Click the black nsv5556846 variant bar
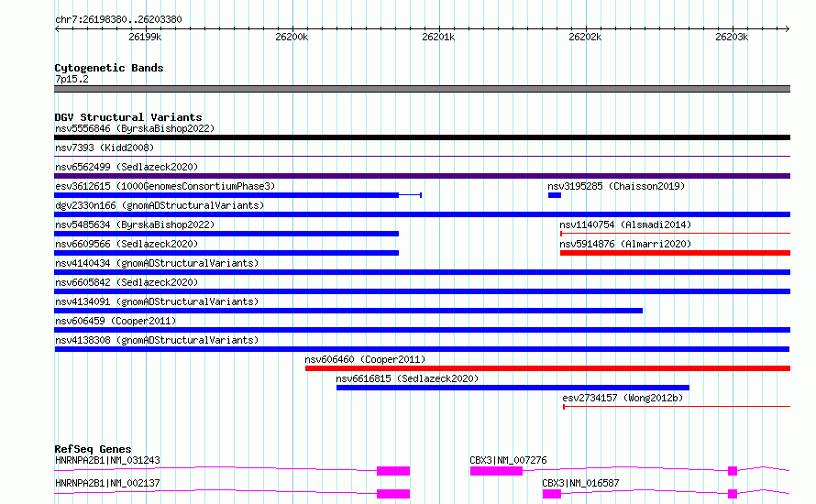 [x=422, y=137]
